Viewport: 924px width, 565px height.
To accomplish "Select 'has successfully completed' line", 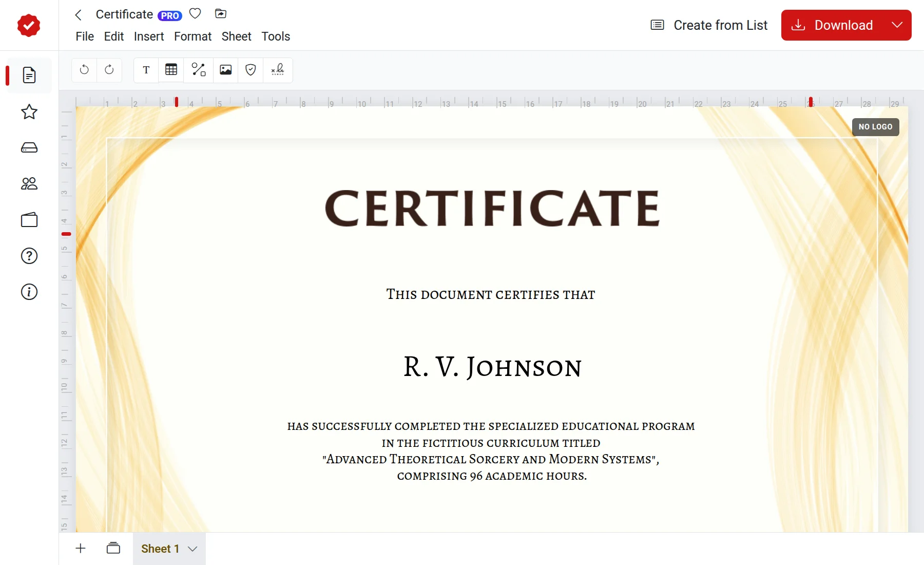I will pyautogui.click(x=491, y=426).
